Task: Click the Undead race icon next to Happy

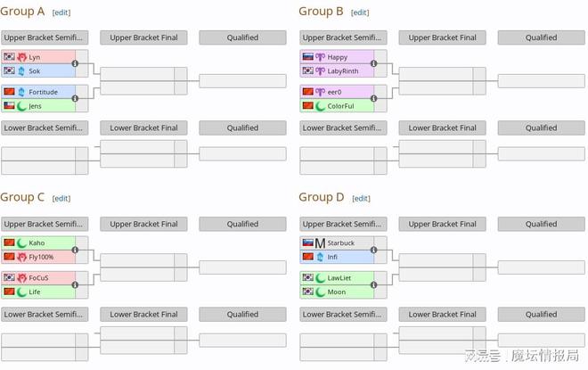Action: (x=320, y=57)
